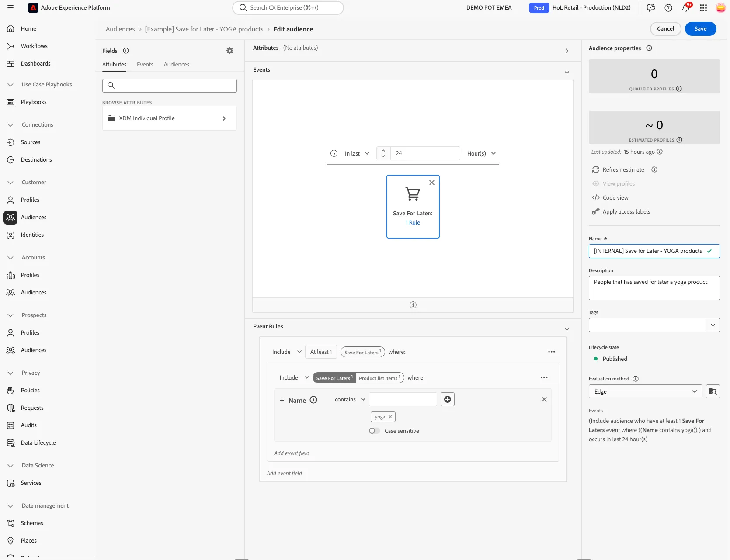Remove the yoga value tag
The height and width of the screenshot is (560, 730).
point(390,417)
